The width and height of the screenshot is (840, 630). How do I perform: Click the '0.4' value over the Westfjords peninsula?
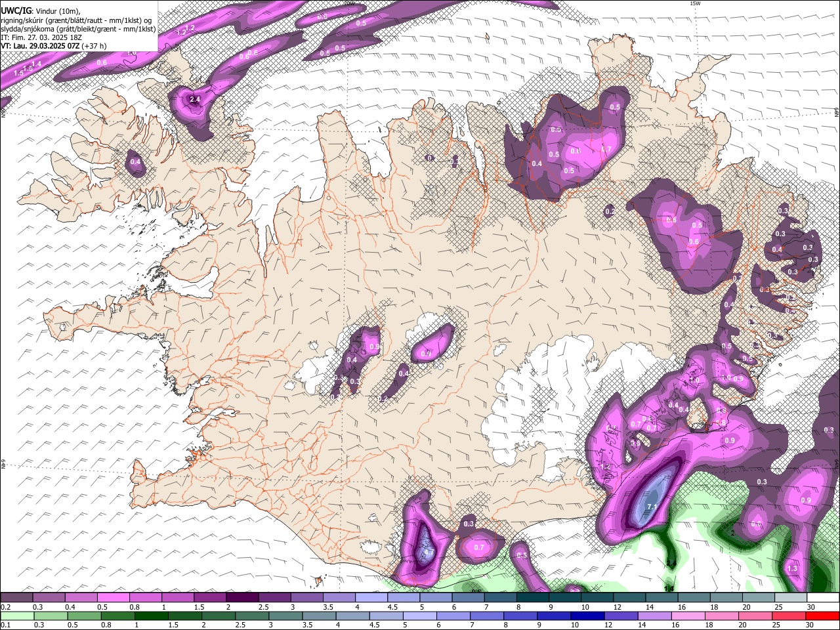click(x=135, y=161)
